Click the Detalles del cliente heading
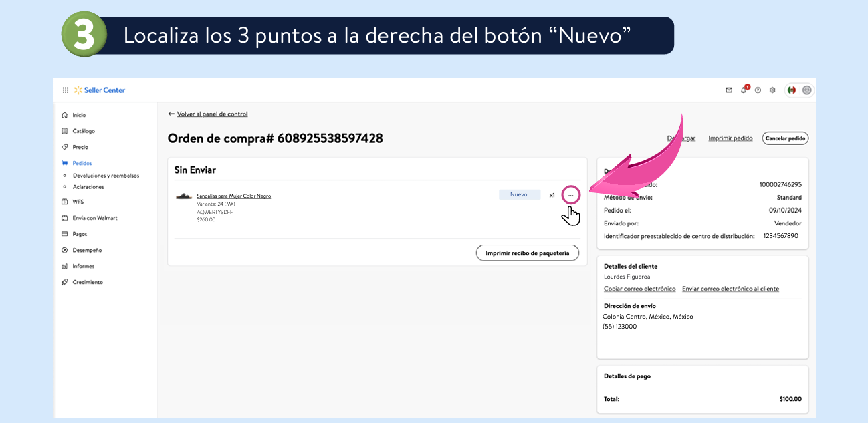This screenshot has width=868, height=423. coord(631,266)
